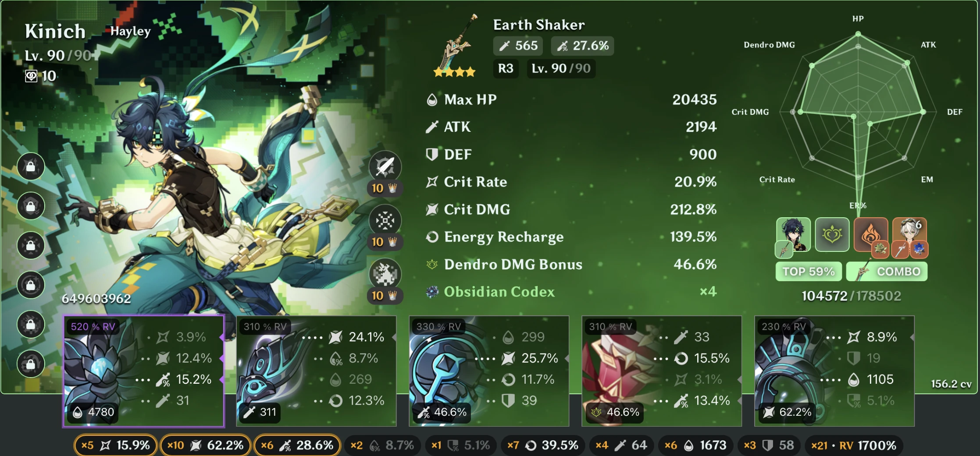Open the flower artifact card with 4780 HP
Viewport: 980px width, 456px height.
tap(144, 371)
